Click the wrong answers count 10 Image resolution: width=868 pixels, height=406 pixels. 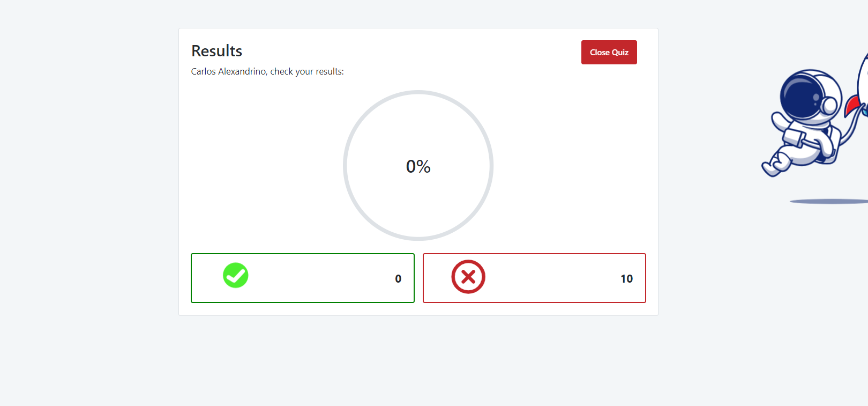[x=626, y=279]
